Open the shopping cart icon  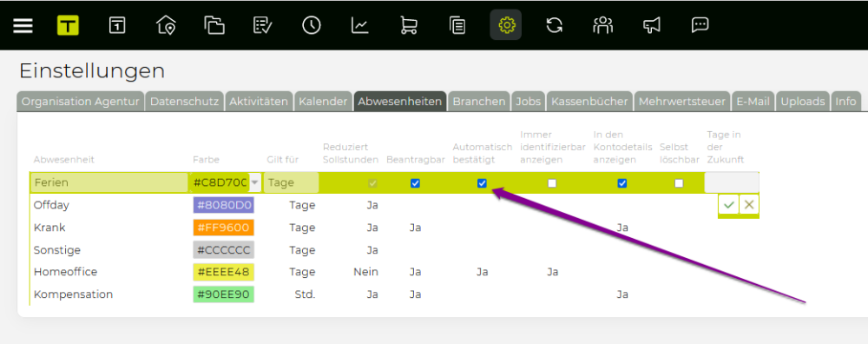[x=409, y=25]
